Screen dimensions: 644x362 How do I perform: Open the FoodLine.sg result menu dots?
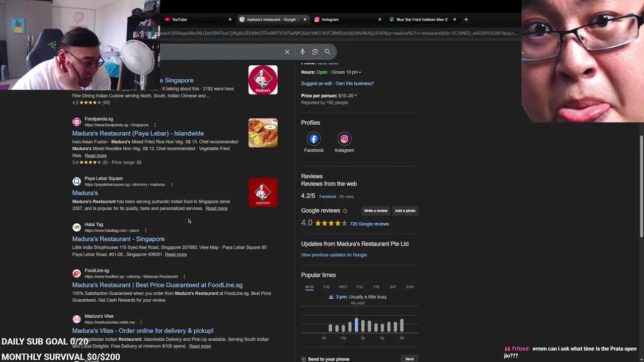pyautogui.click(x=184, y=277)
